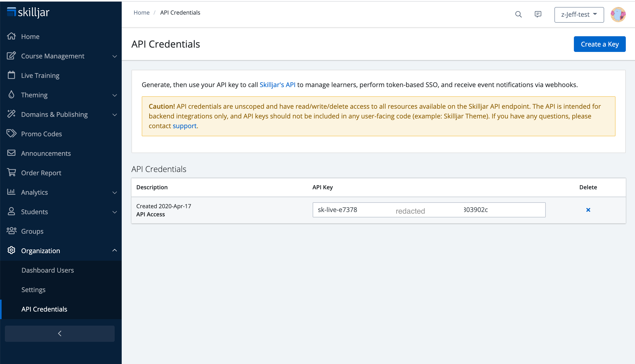Select Settings under Organization
The width and height of the screenshot is (635, 364).
click(x=34, y=290)
